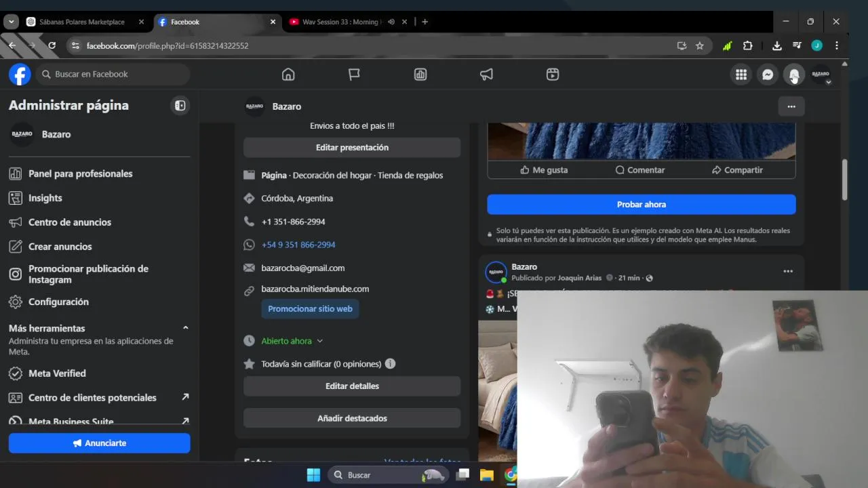Open the Pages flag icon
The height and width of the screenshot is (488, 868).
click(x=354, y=75)
